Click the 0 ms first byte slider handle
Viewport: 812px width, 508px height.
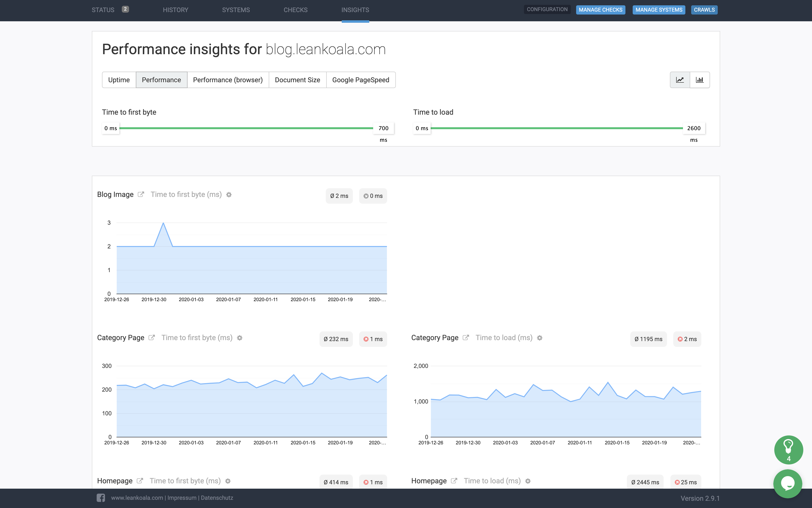111,128
